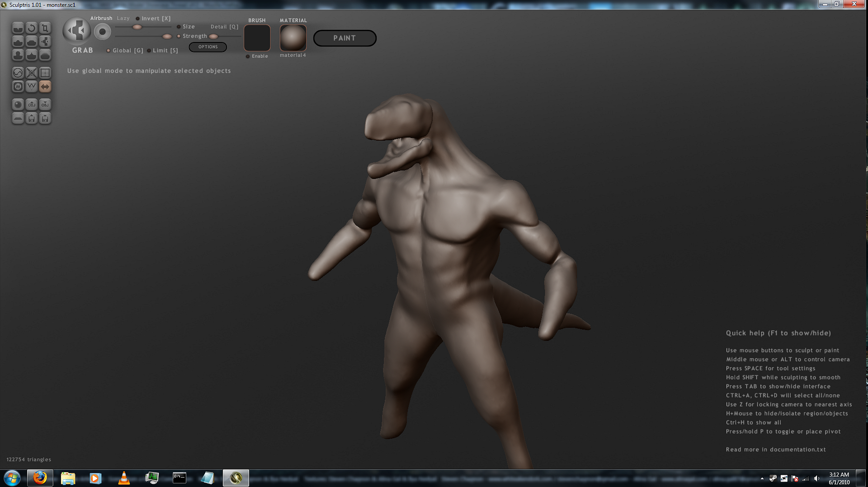This screenshot has height=487, width=868.
Task: Open Firefox from the taskbar
Action: (40, 478)
